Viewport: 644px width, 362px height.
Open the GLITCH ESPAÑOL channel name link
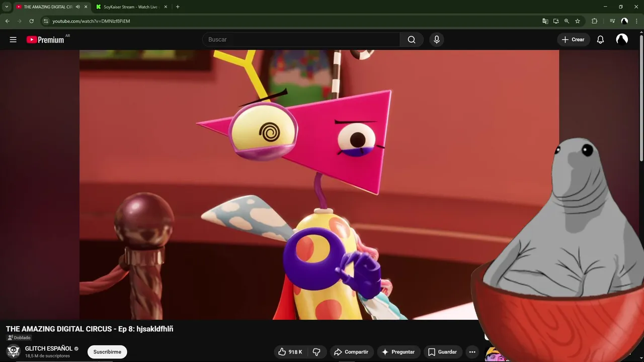(49, 348)
